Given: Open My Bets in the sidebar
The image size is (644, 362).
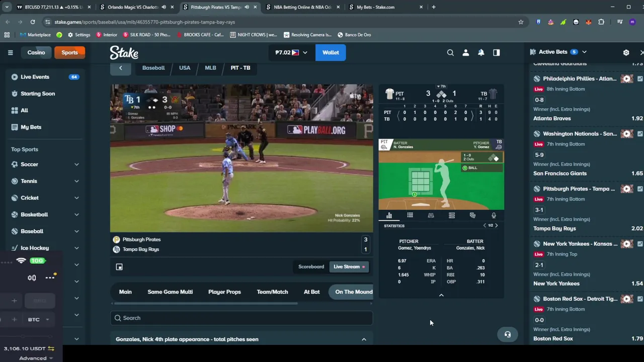Looking at the screenshot, I should 31,127.
